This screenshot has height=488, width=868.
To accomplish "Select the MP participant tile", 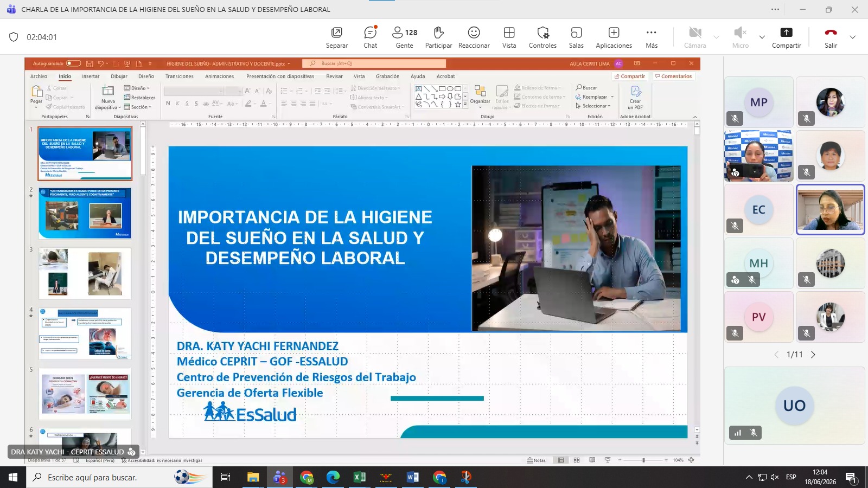I will (758, 102).
